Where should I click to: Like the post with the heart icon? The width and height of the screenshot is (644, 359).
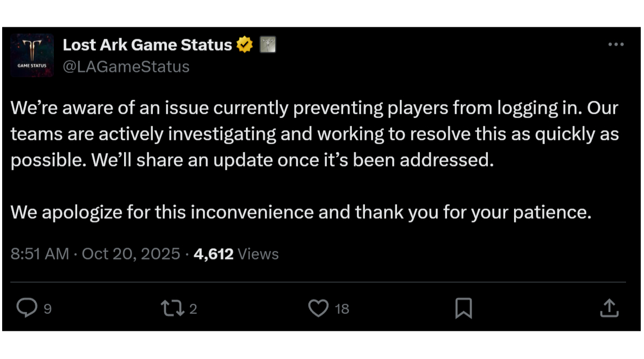[x=318, y=308]
